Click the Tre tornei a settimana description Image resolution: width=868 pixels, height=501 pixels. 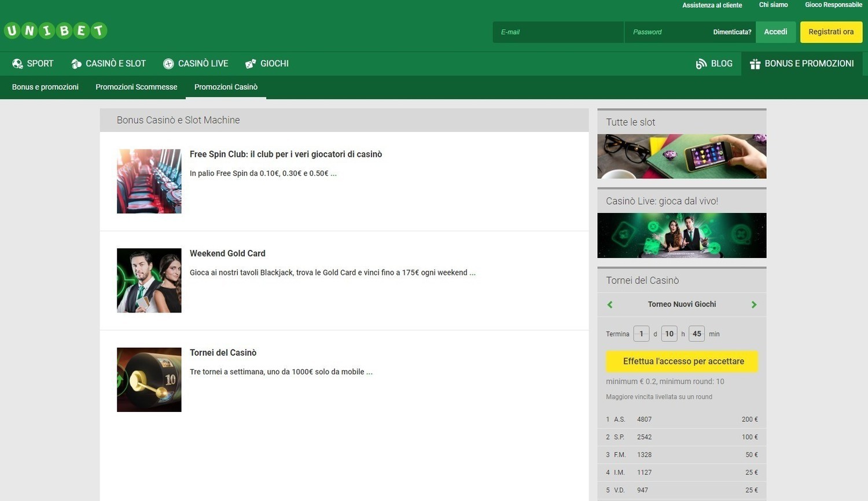point(281,372)
